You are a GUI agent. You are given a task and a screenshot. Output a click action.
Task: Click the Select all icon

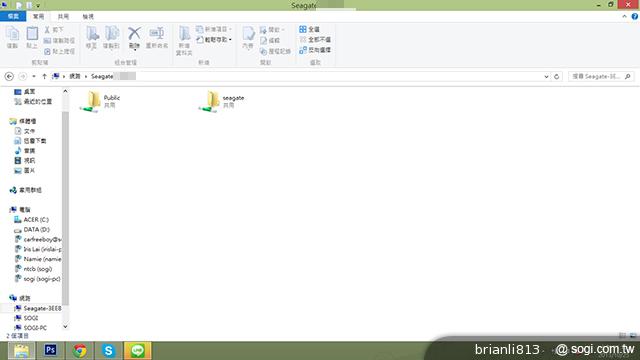303,29
